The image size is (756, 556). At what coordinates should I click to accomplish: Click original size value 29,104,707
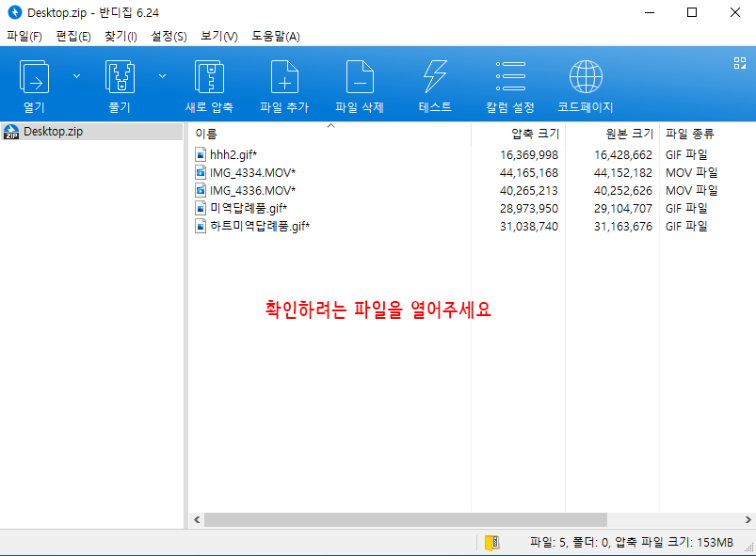(x=623, y=208)
